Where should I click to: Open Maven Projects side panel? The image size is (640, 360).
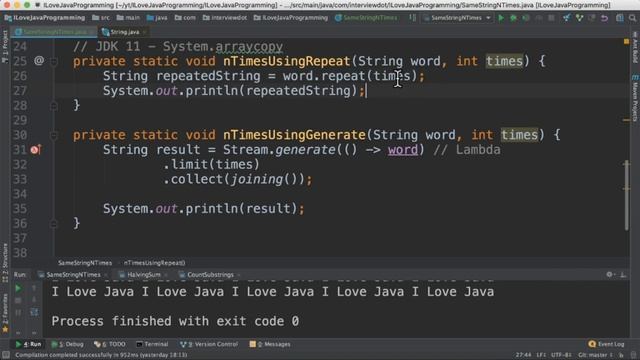pos(635,98)
